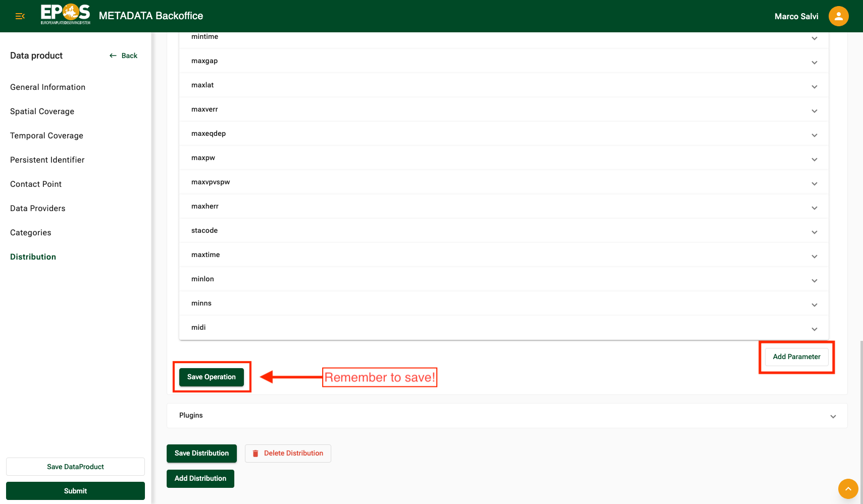
Task: Click the Save Operation button
Action: pos(212,377)
